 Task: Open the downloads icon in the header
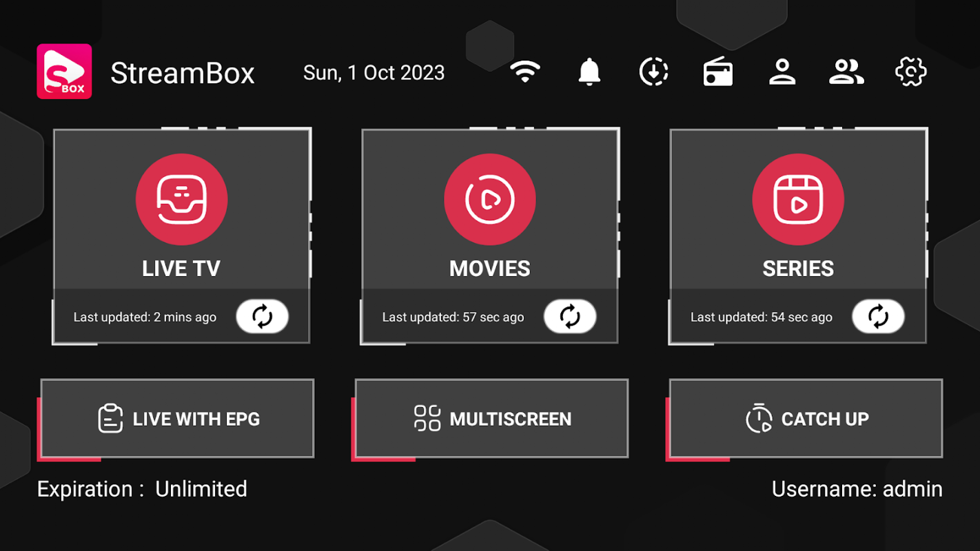653,72
